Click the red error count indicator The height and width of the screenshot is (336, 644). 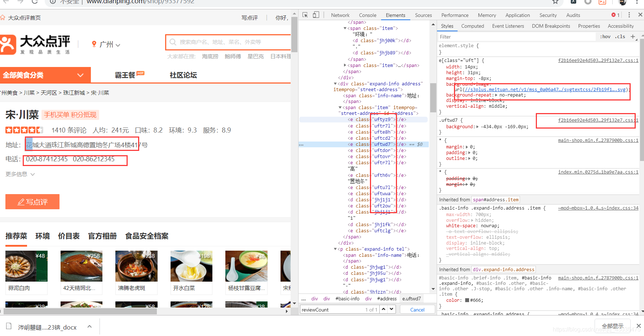(616, 15)
